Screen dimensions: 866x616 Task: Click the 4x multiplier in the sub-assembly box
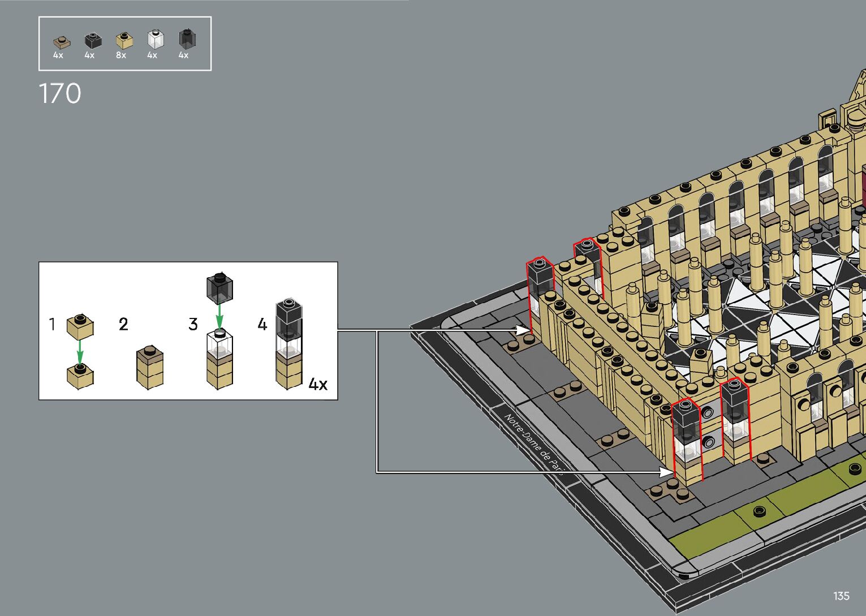coord(318,385)
